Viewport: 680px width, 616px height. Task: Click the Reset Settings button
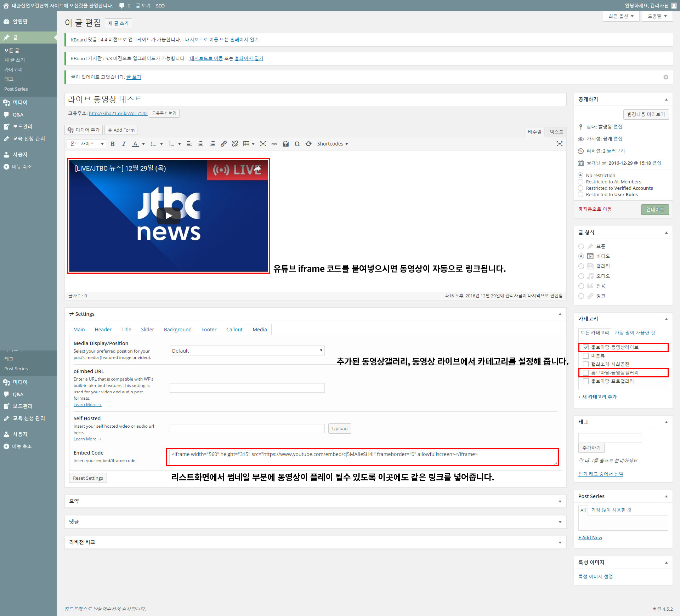tap(88, 478)
